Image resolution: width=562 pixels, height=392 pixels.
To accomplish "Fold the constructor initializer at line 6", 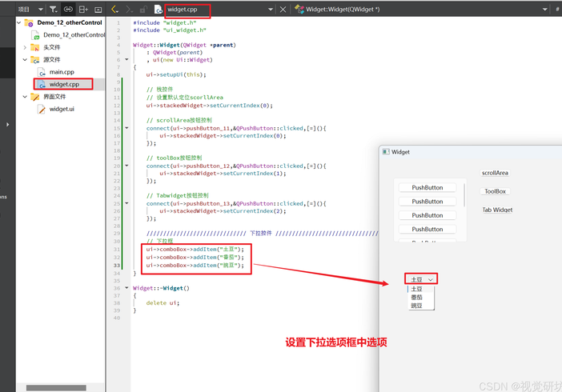I will (x=126, y=59).
